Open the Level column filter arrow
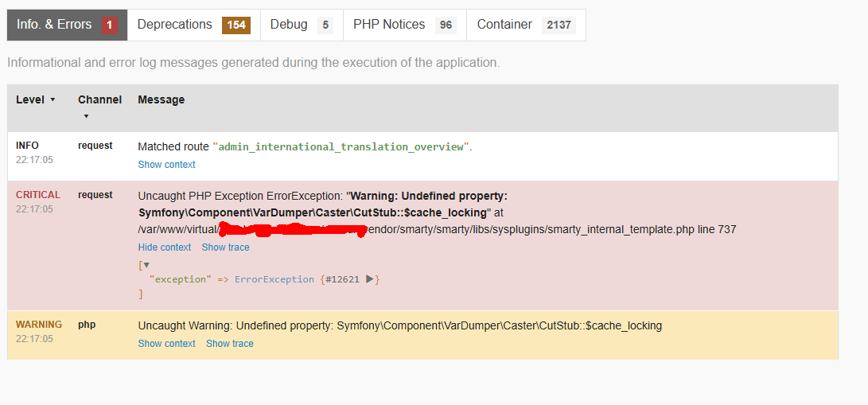This screenshot has width=868, height=405. (x=53, y=100)
